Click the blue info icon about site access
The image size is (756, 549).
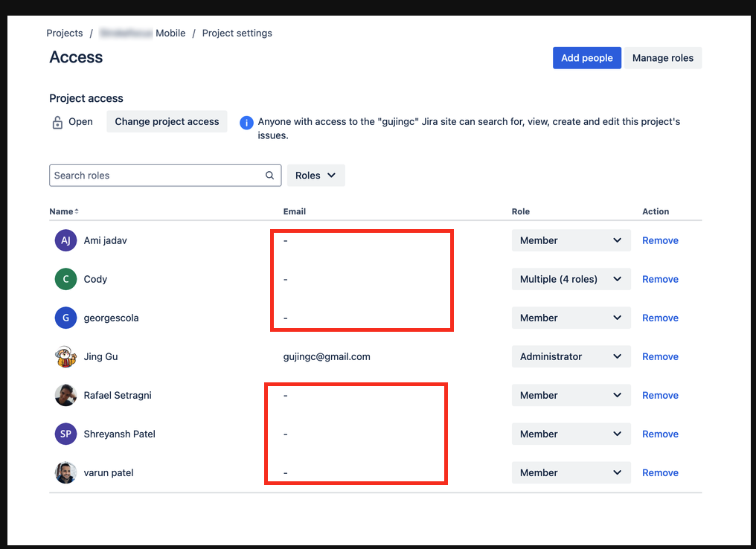click(x=246, y=122)
